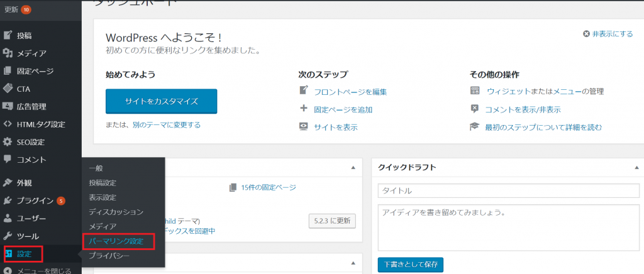Click the 外観 paintbrush icon
This screenshot has width=644, height=274.
(x=8, y=183)
